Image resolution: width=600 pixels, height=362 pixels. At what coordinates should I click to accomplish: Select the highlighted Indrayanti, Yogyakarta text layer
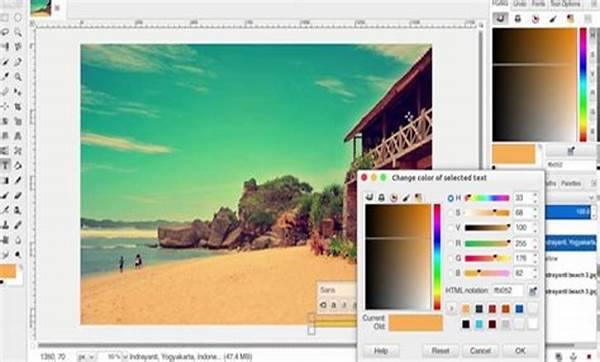coord(571,243)
